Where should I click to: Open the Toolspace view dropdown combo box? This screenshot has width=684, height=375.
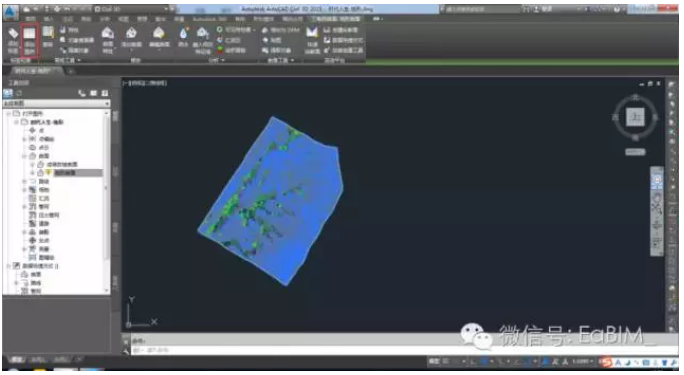pos(56,103)
